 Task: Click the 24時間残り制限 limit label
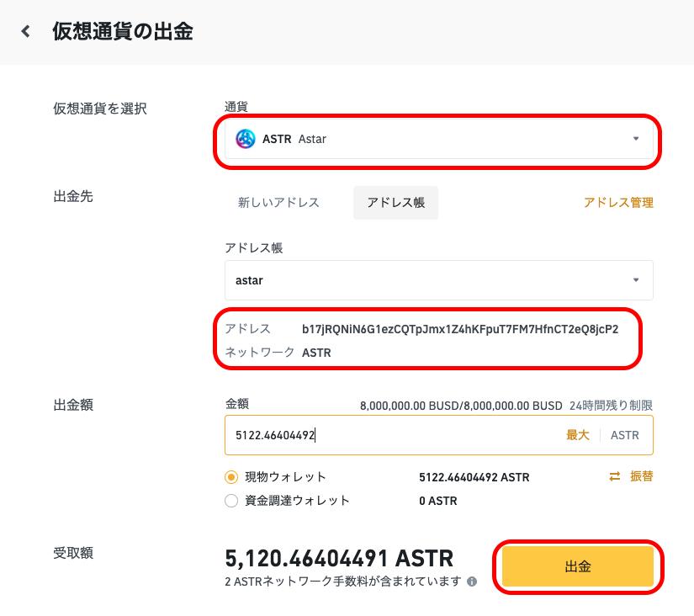click(x=611, y=406)
